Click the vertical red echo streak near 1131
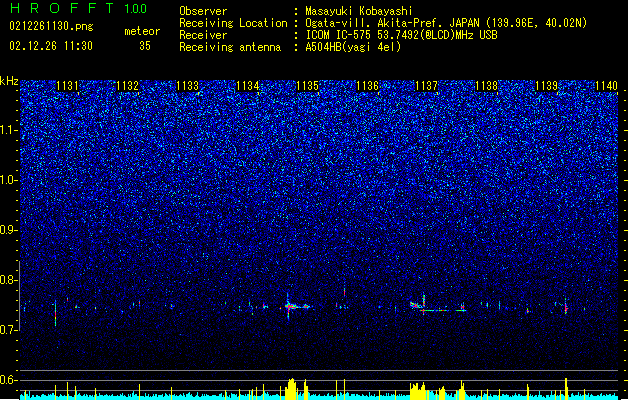 pyautogui.click(x=55, y=313)
